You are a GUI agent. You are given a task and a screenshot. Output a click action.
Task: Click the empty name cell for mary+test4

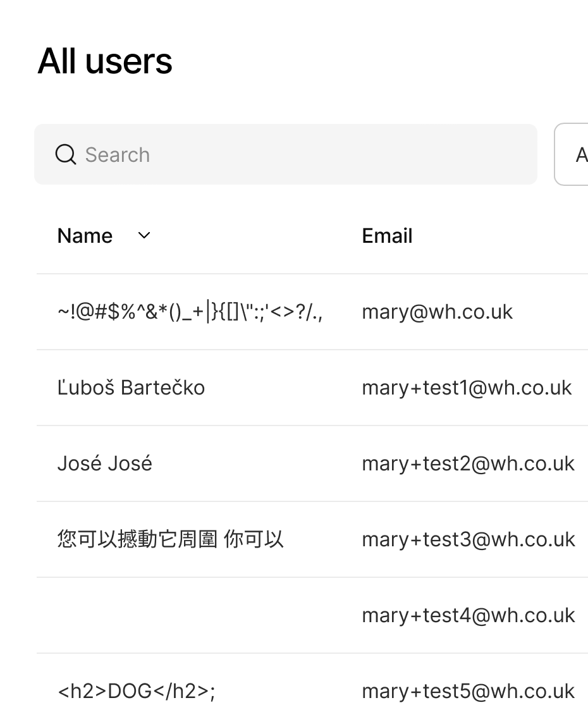[x=190, y=615]
